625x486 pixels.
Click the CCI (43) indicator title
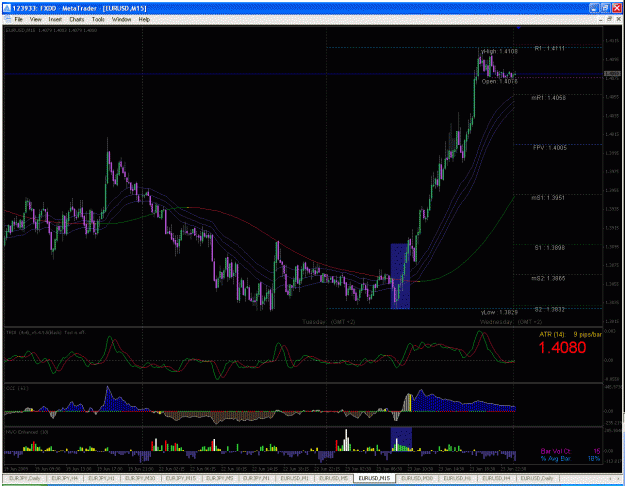click(17, 388)
